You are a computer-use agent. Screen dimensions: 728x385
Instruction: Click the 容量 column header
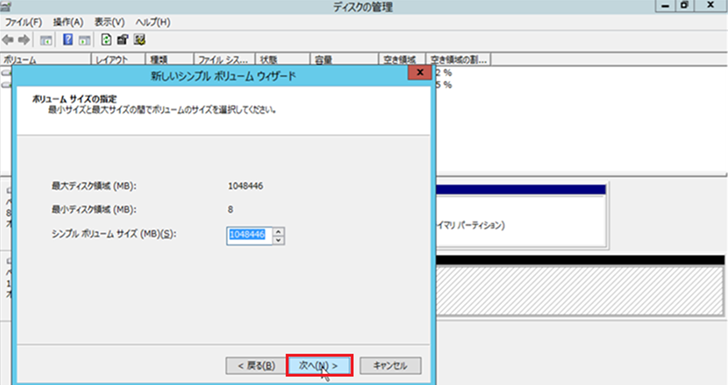tap(344, 59)
